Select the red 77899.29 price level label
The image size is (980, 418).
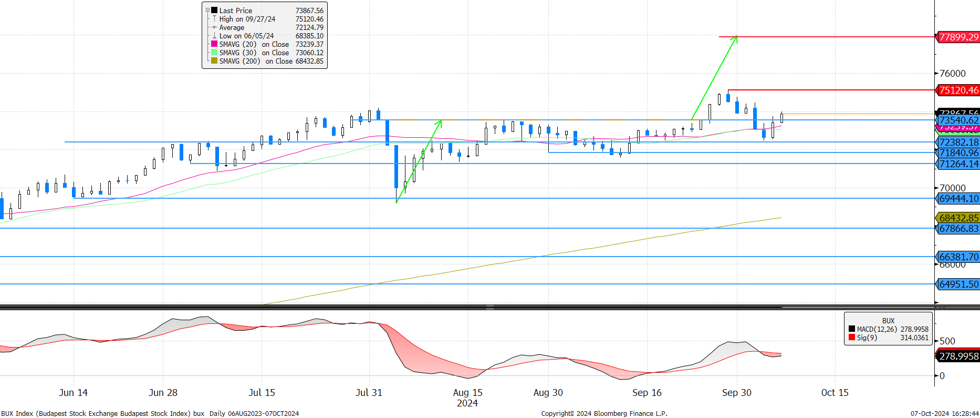tap(958, 37)
